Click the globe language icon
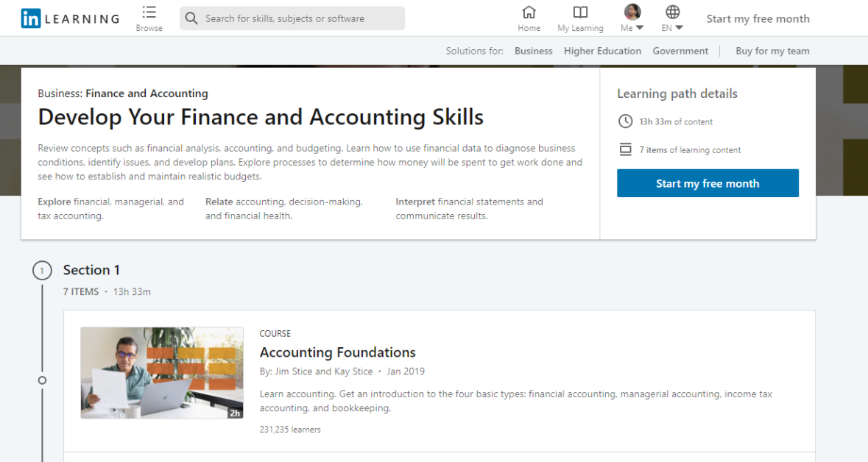Viewport: 868px width, 462px height. click(672, 12)
